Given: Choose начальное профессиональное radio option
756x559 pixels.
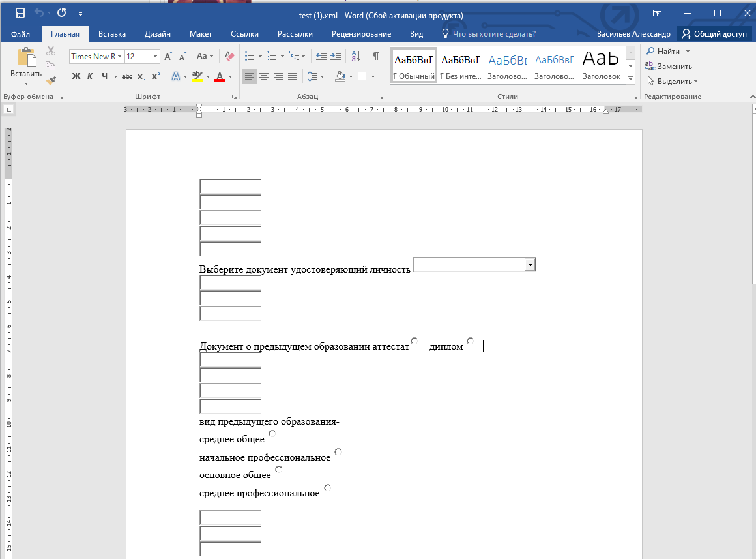Looking at the screenshot, I should coord(338,452).
